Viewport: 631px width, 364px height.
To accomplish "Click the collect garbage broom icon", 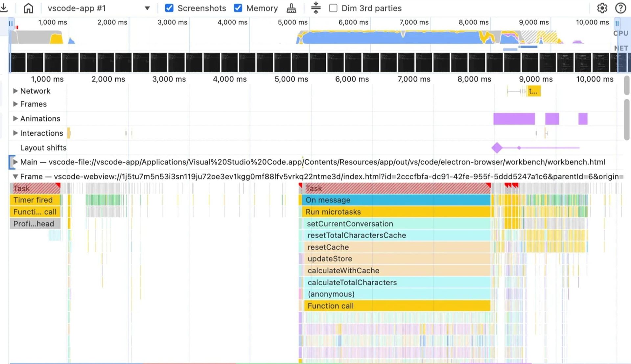I will (x=291, y=8).
